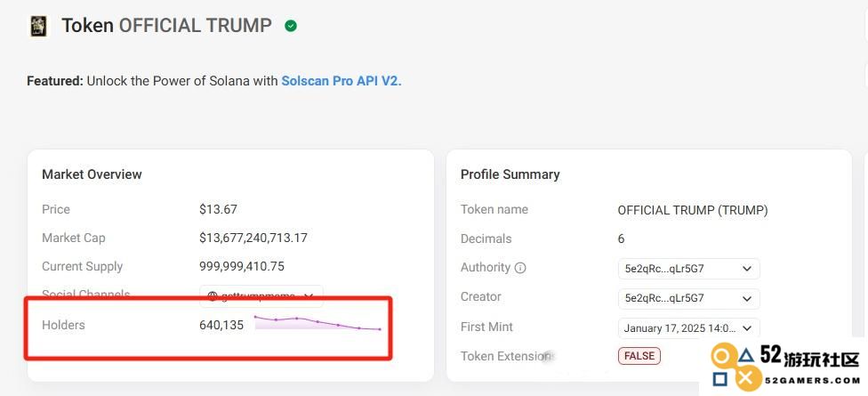Expand the First Mint date chevron
The image size is (868, 396).
(747, 327)
